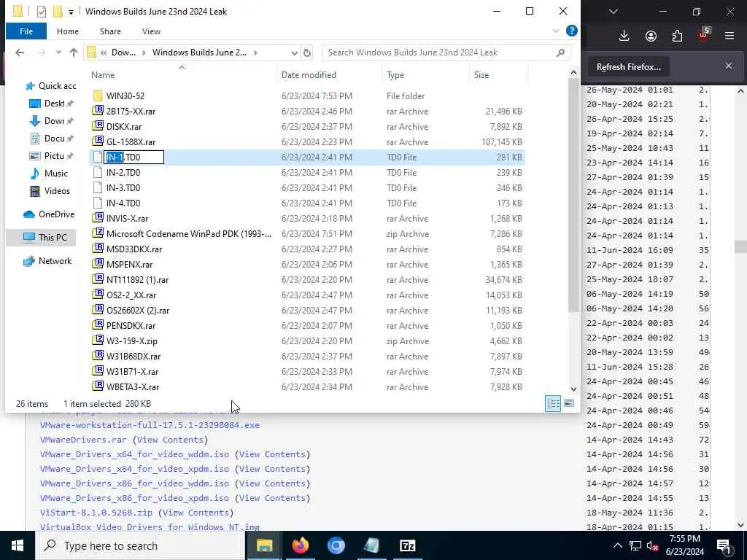Select the INVIS-X.rar archive icon

(98, 218)
